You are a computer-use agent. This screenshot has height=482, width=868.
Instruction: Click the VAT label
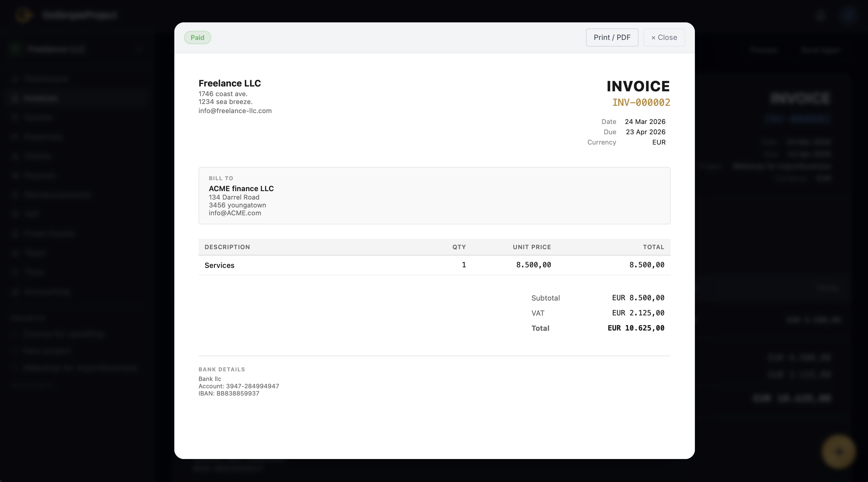pyautogui.click(x=538, y=313)
